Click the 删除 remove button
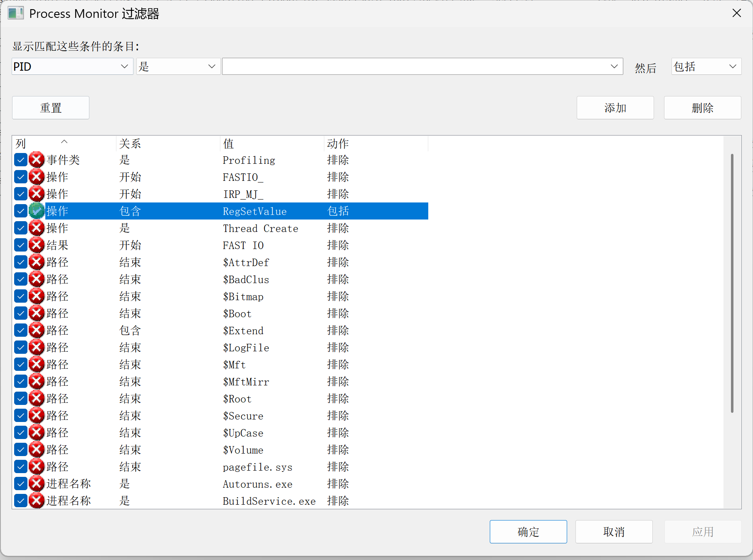Viewport: 753px width, 560px height. click(x=702, y=108)
